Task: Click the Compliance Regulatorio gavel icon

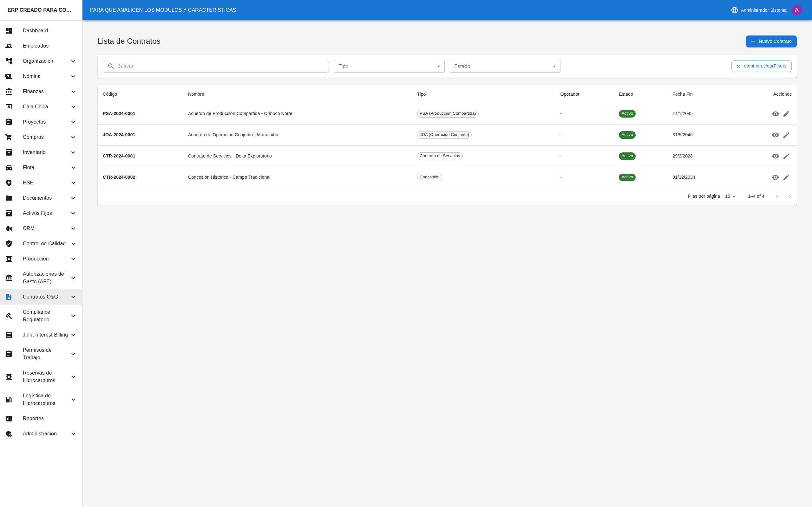Action: (x=9, y=316)
